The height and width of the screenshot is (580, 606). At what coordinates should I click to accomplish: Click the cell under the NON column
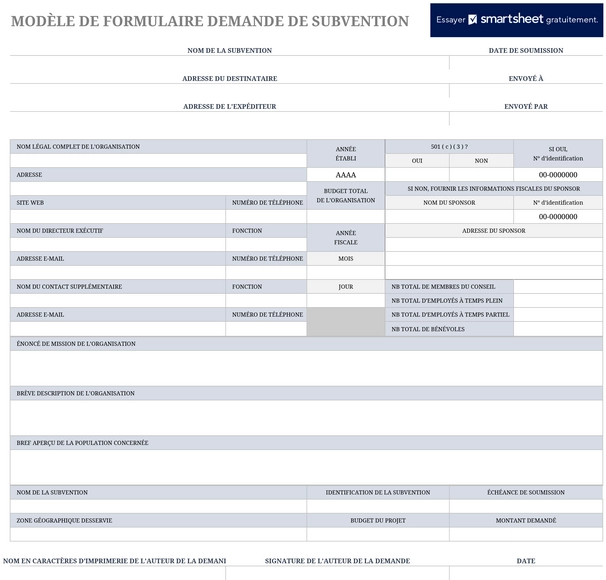482,175
